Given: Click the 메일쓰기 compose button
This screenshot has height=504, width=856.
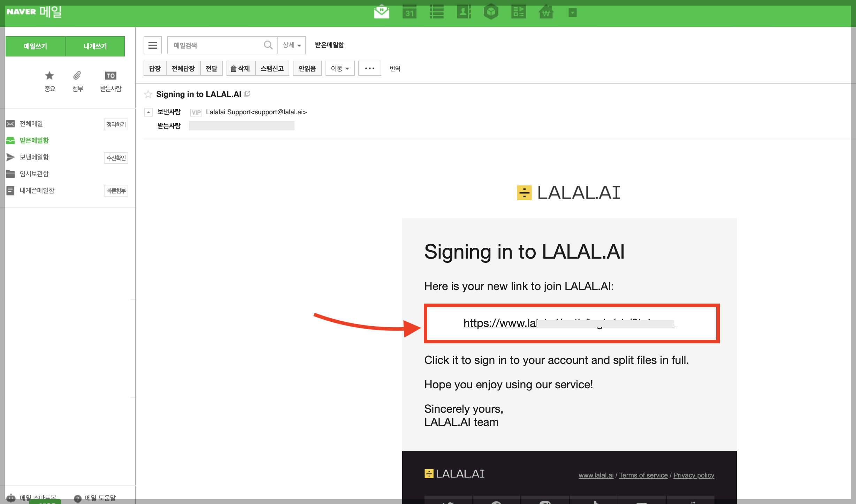Looking at the screenshot, I should click(x=35, y=46).
